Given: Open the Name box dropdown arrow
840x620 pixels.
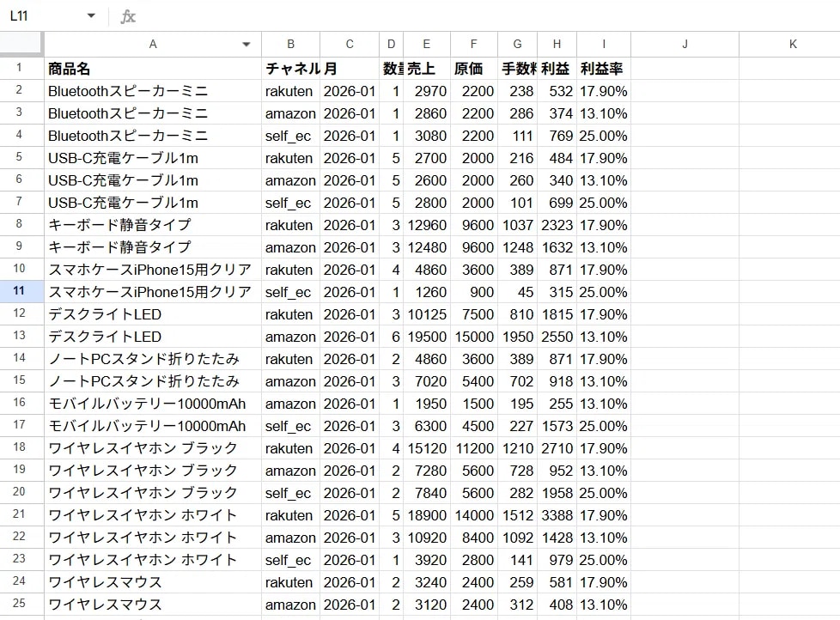Looking at the screenshot, I should 91,15.
